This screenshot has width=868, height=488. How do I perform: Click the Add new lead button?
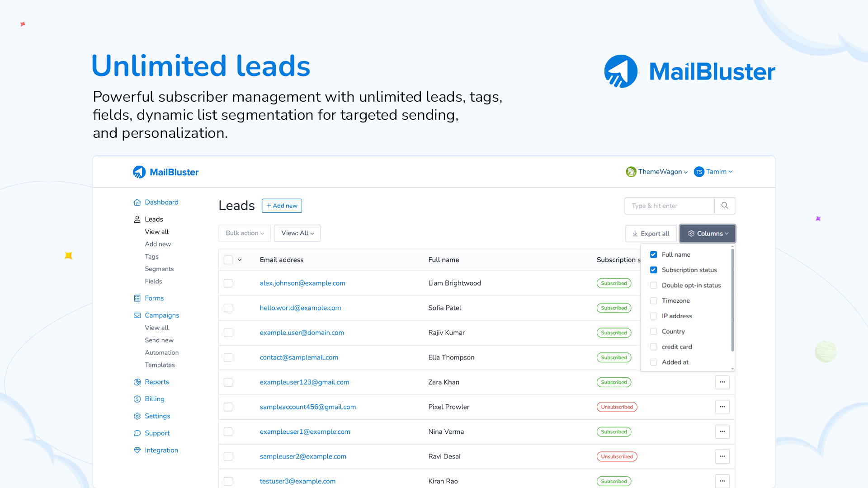tap(282, 206)
